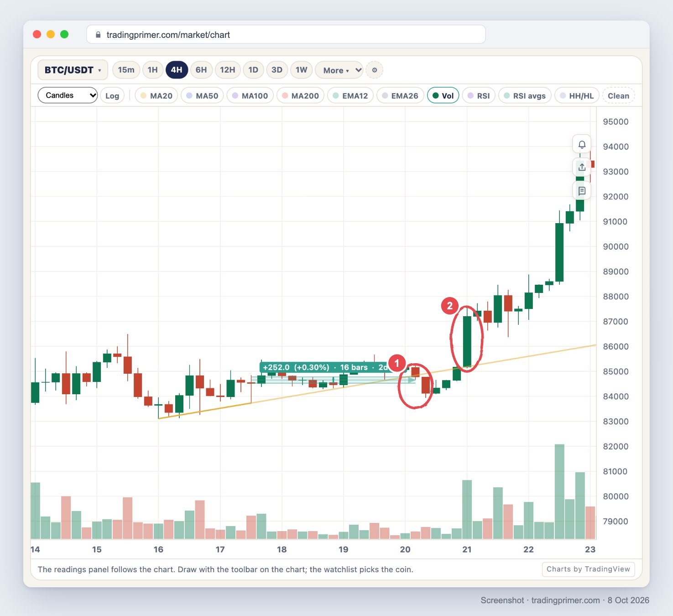
Task: Switch to the 1D timeframe
Action: 253,70
